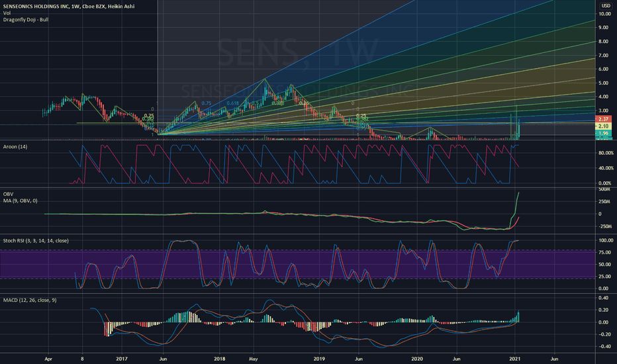The image size is (617, 364).
Task: Click the blue 0.618 Fibonacci fan label
Action: 232,103
